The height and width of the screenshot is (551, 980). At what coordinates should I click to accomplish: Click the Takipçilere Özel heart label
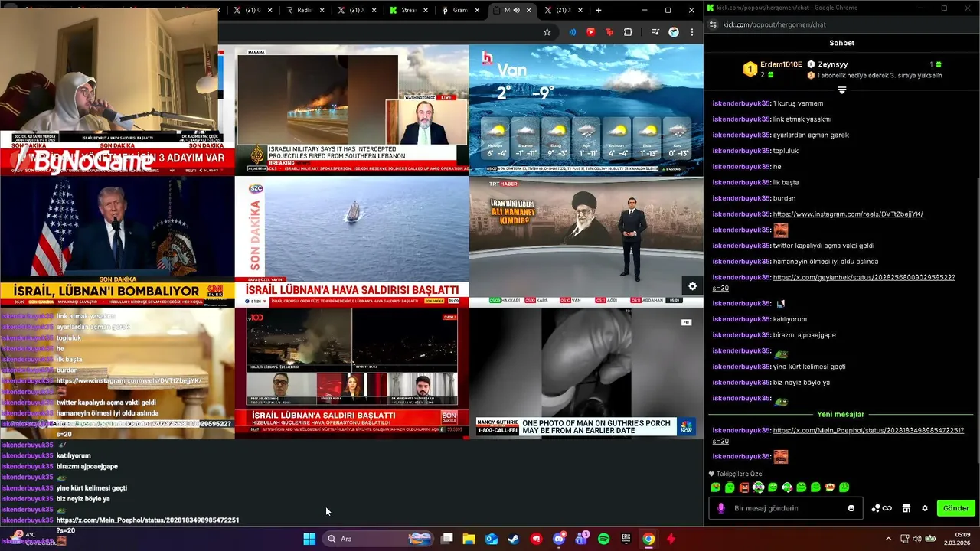(736, 474)
